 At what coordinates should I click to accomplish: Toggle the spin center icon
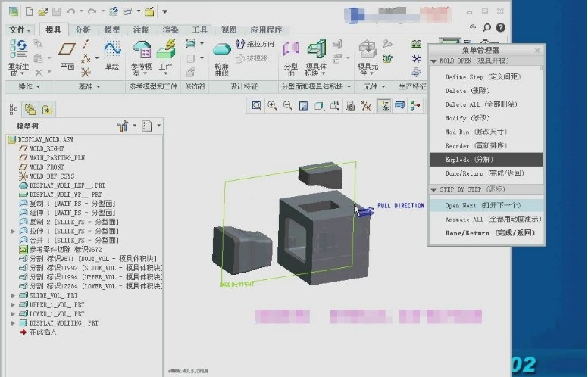[x=415, y=106]
